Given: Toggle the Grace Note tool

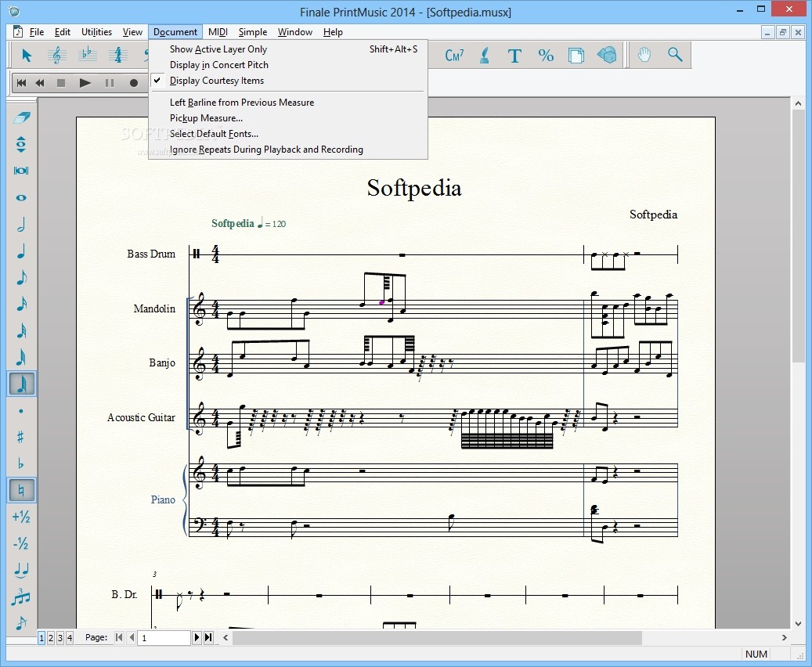Looking at the screenshot, I should click(21, 622).
